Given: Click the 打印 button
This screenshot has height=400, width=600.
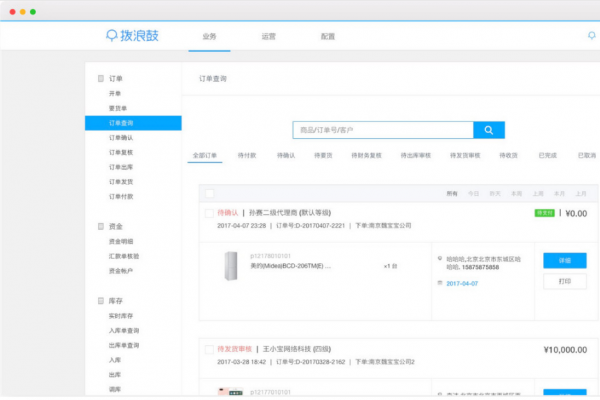Looking at the screenshot, I should [565, 282].
